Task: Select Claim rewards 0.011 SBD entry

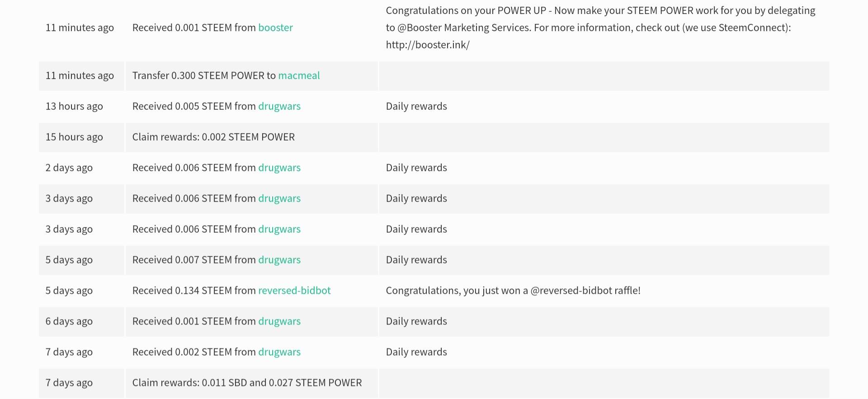Action: [247, 383]
